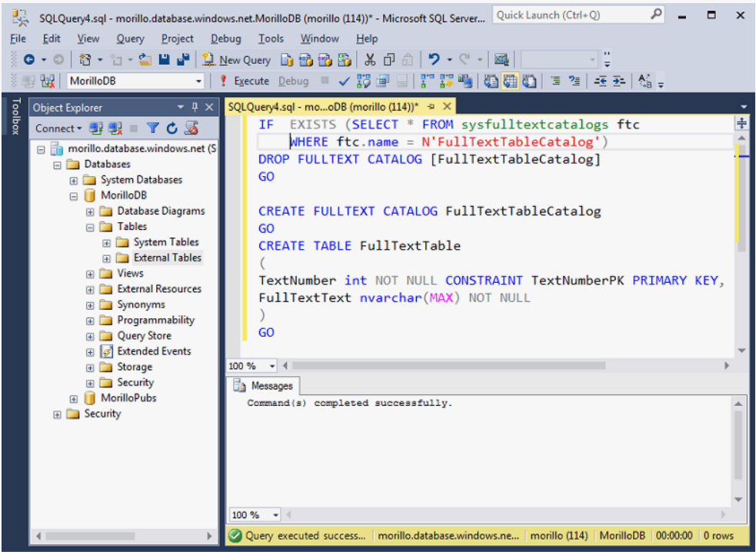
Task: Switch to the Messages results tab
Action: tap(264, 386)
